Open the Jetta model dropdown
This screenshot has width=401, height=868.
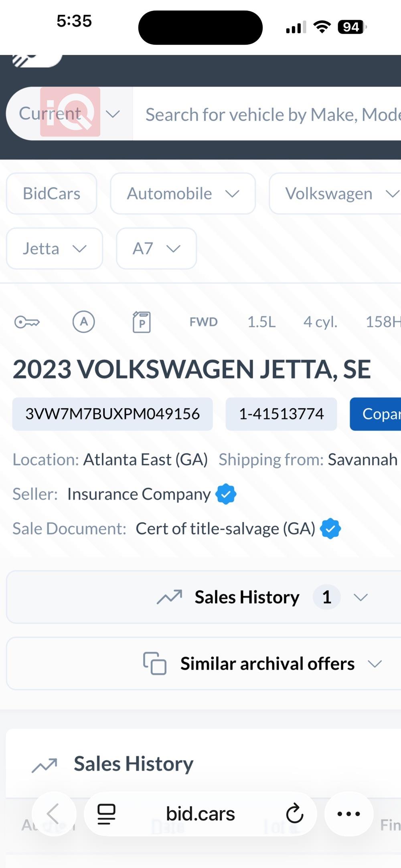click(55, 249)
